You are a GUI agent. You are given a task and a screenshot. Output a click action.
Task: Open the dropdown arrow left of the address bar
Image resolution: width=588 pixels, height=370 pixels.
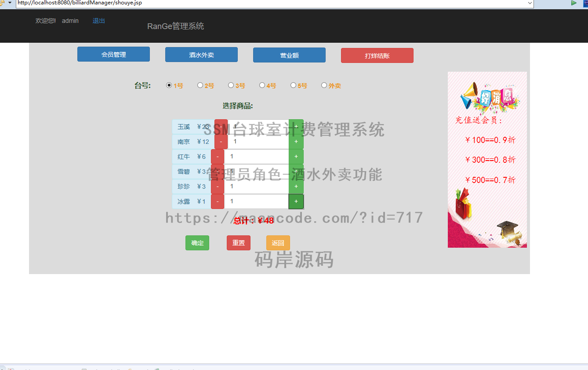(x=10, y=3)
